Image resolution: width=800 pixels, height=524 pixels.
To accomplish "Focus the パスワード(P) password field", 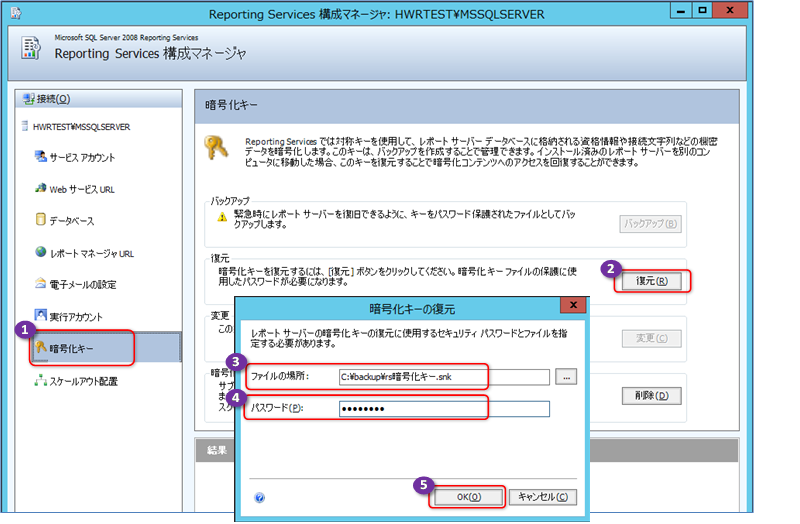I will [444, 409].
